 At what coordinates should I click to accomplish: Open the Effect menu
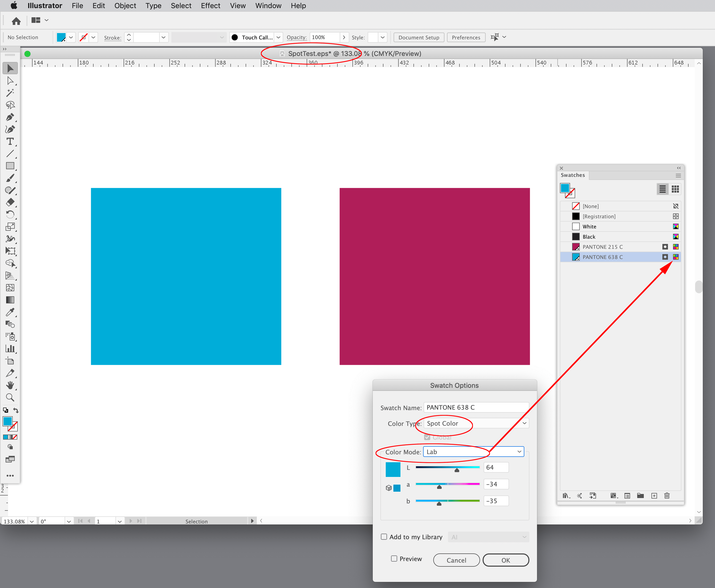coord(211,5)
